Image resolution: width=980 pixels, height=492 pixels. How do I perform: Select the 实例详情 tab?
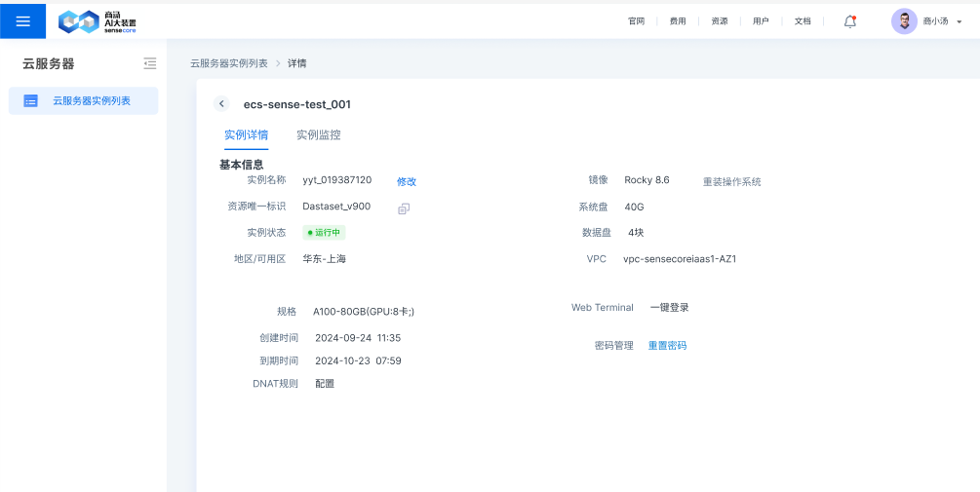pos(246,135)
